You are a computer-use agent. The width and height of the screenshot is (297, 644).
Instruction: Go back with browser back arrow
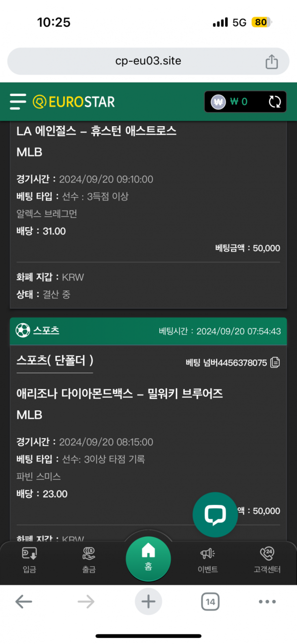[24, 602]
